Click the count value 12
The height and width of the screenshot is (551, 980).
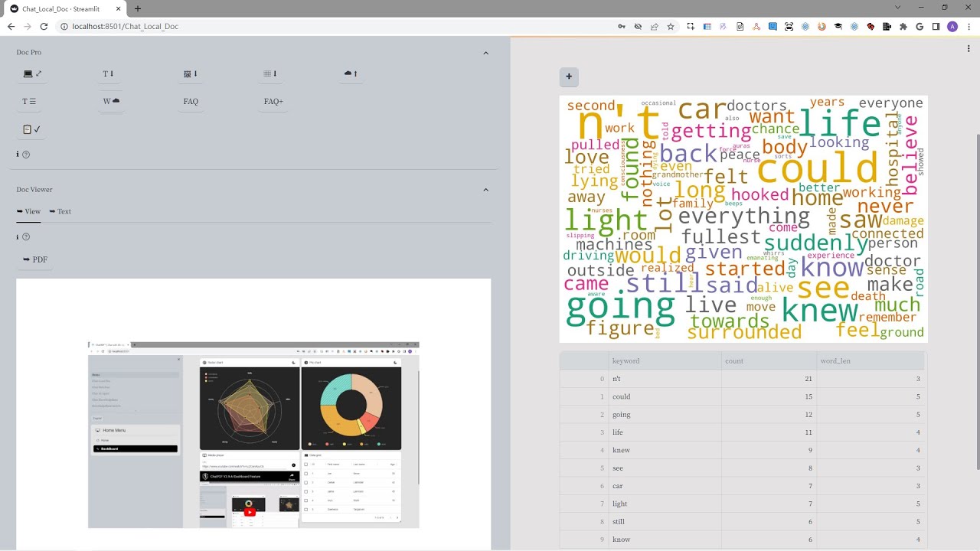tap(769, 415)
